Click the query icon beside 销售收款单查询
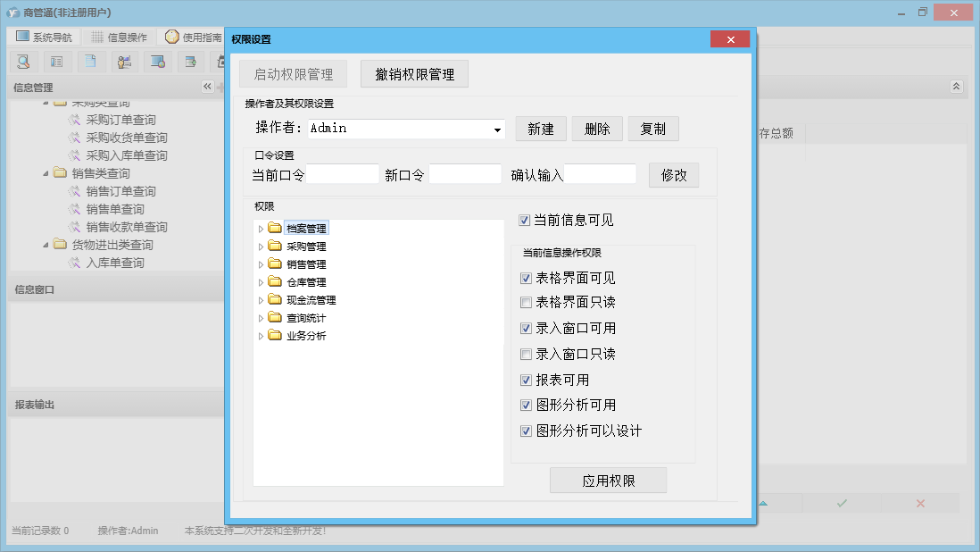This screenshot has height=552, width=980. tap(75, 227)
